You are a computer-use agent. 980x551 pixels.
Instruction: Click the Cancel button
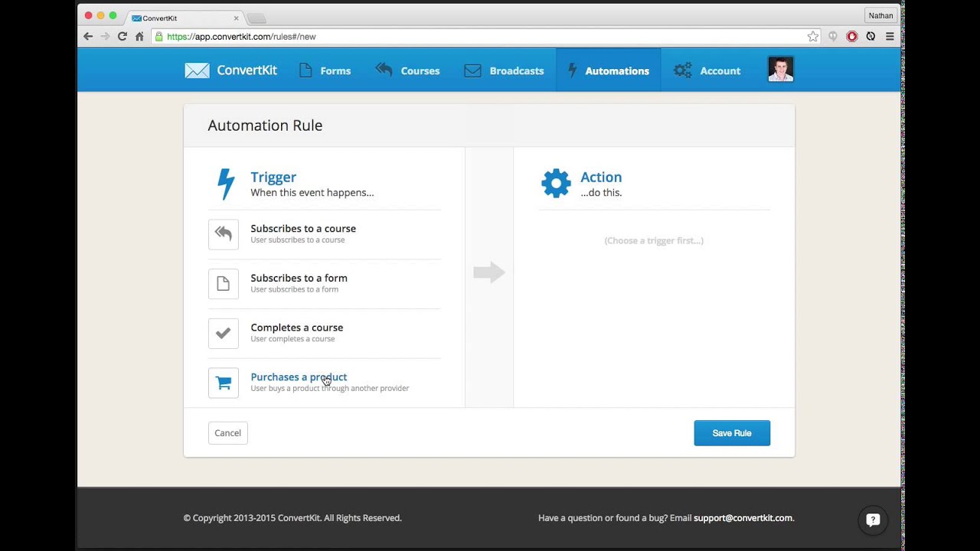pos(227,433)
